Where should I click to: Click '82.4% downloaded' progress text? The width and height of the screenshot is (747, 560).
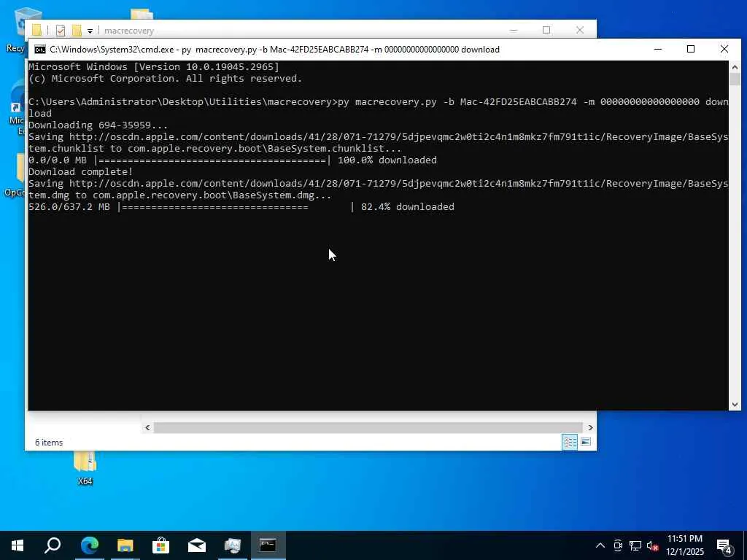[x=408, y=206]
